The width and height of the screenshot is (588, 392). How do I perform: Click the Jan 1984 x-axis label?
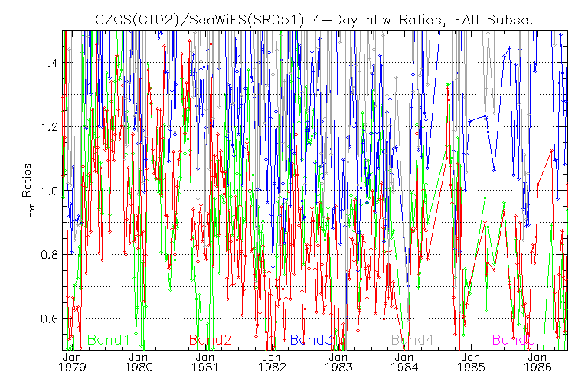click(x=404, y=362)
